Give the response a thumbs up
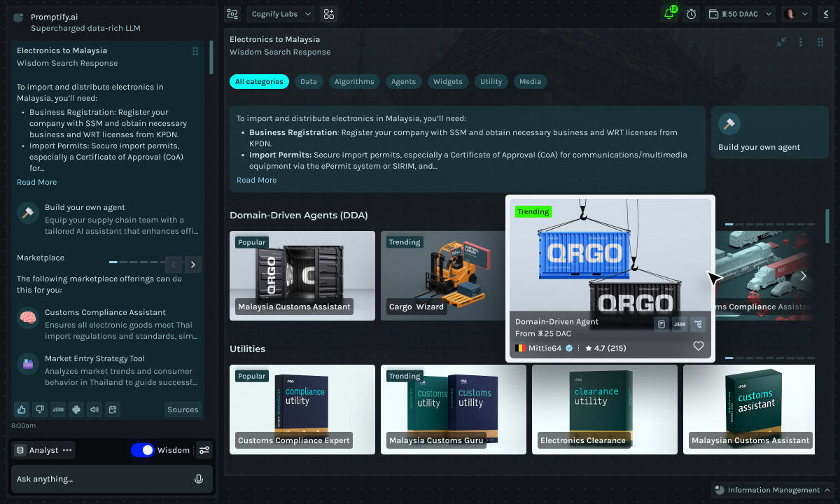Image resolution: width=840 pixels, height=504 pixels. point(22,409)
